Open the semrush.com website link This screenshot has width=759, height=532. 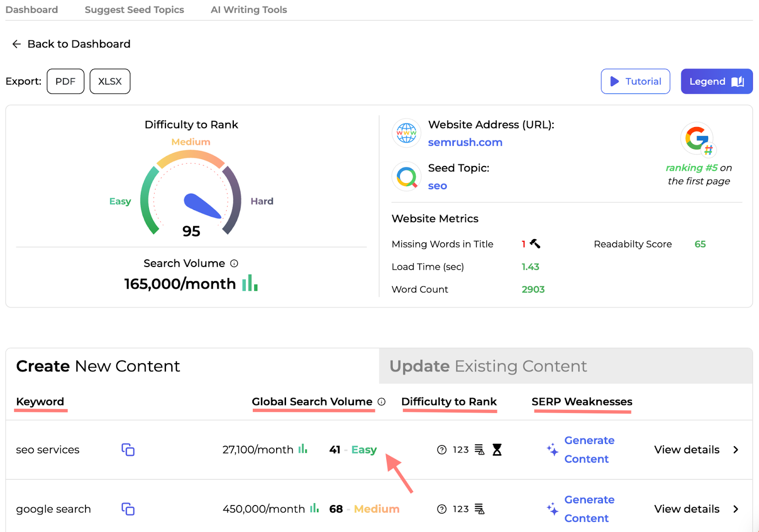point(465,142)
